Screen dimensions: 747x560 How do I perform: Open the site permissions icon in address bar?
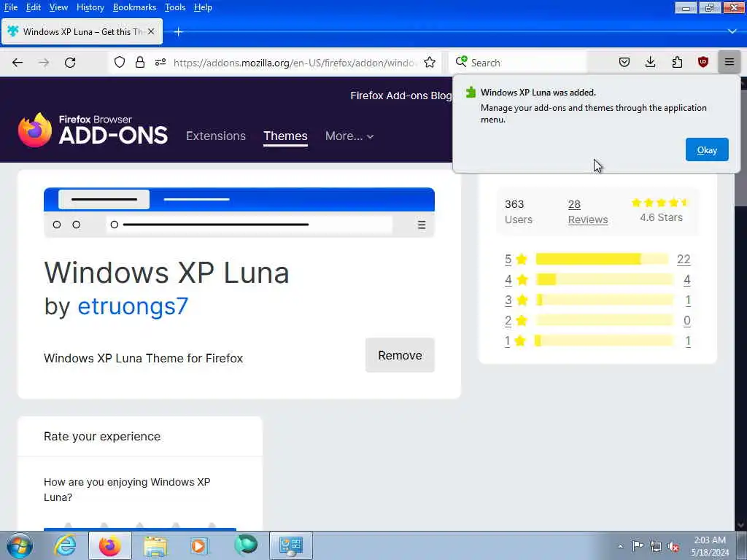[x=160, y=63]
